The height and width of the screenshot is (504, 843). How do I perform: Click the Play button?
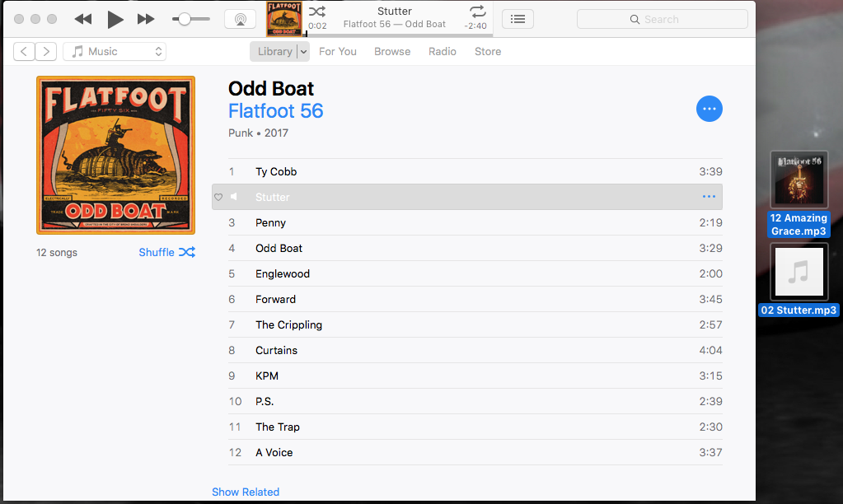click(115, 19)
